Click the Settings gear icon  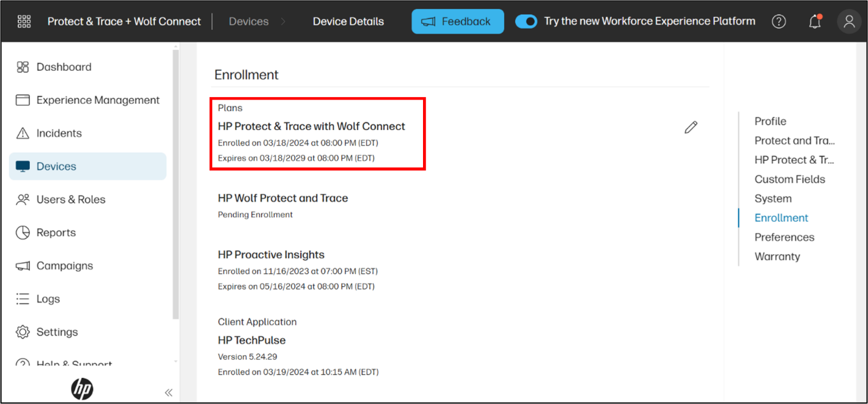tap(23, 331)
